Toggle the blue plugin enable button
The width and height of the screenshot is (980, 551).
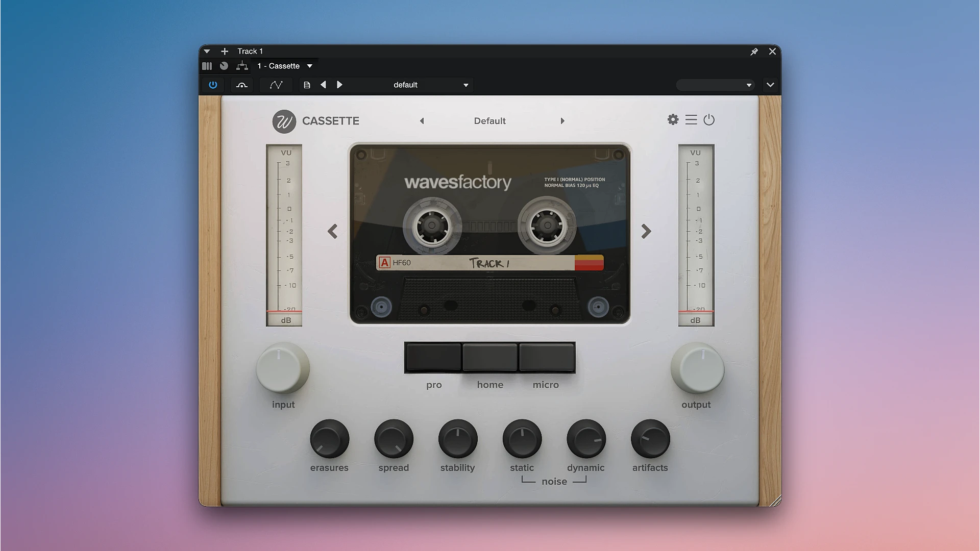pyautogui.click(x=213, y=85)
